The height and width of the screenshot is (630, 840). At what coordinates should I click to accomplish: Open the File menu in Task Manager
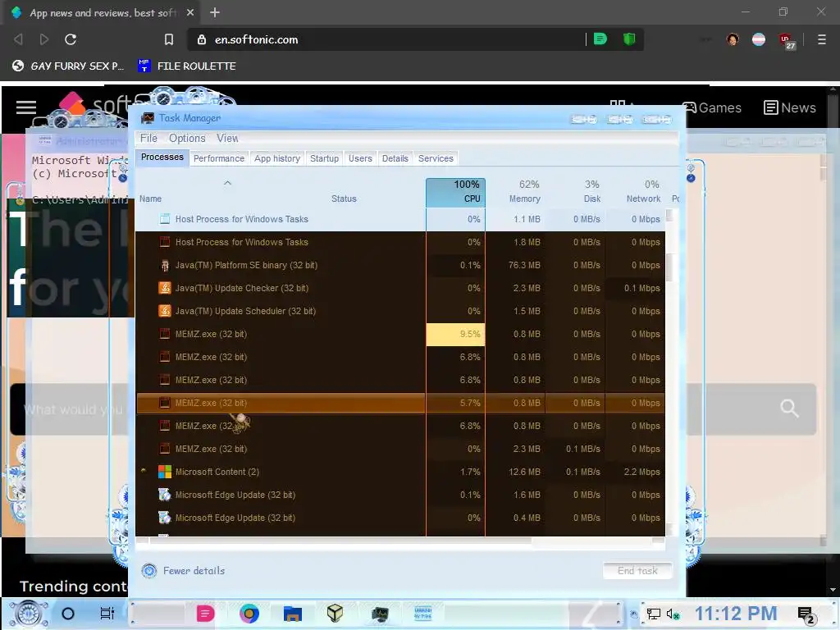point(148,138)
